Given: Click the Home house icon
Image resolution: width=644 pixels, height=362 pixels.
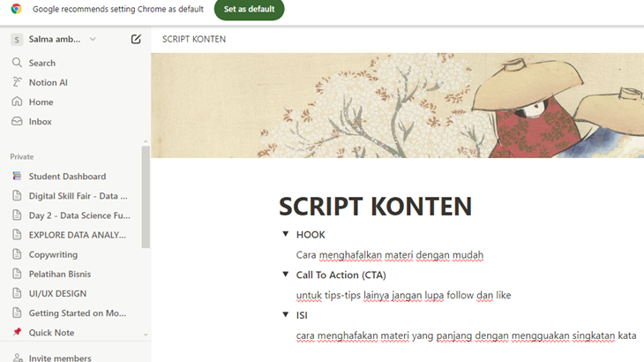Looking at the screenshot, I should [17, 102].
